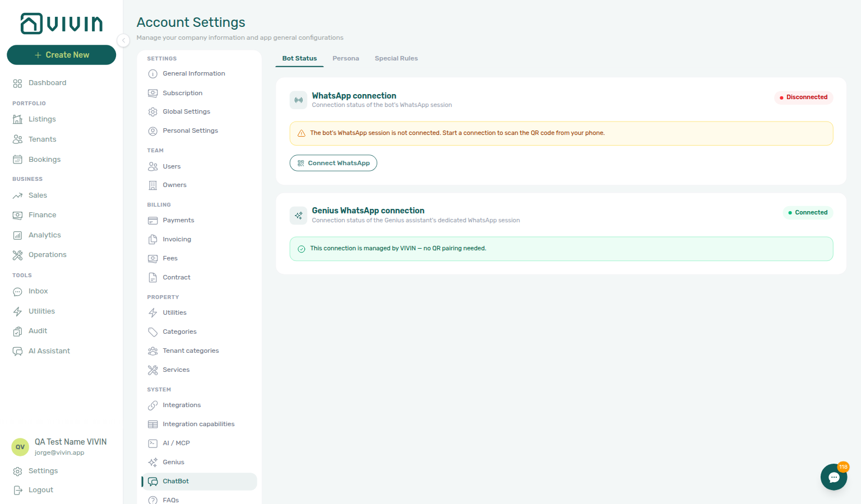Click the Inbox chat bubble icon
Image resolution: width=861 pixels, height=504 pixels.
tap(17, 292)
